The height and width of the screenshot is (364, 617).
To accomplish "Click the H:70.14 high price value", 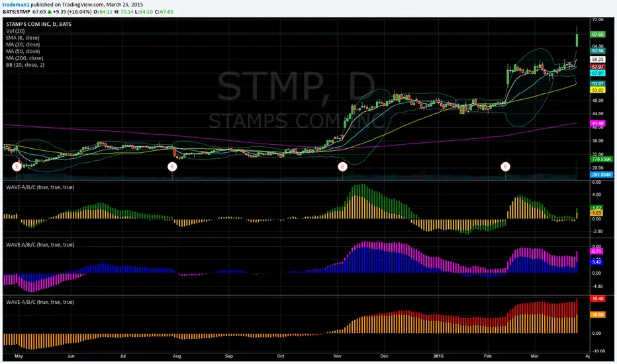I will click(124, 12).
